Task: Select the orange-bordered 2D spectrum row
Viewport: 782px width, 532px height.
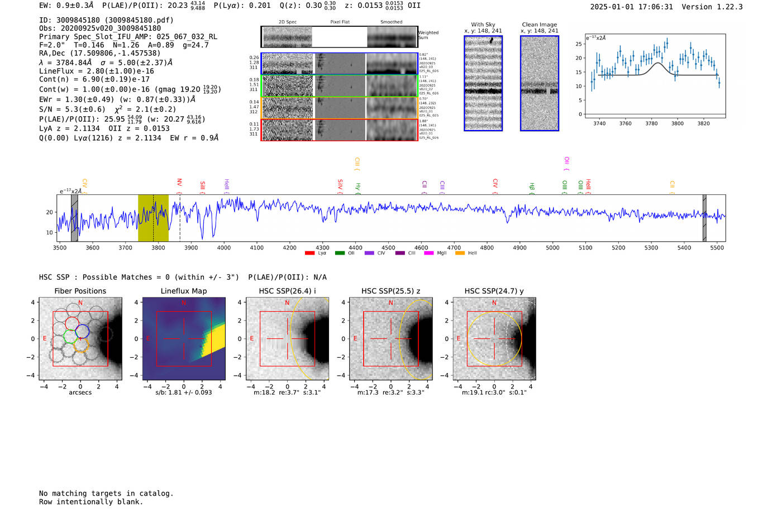Action: (340, 108)
